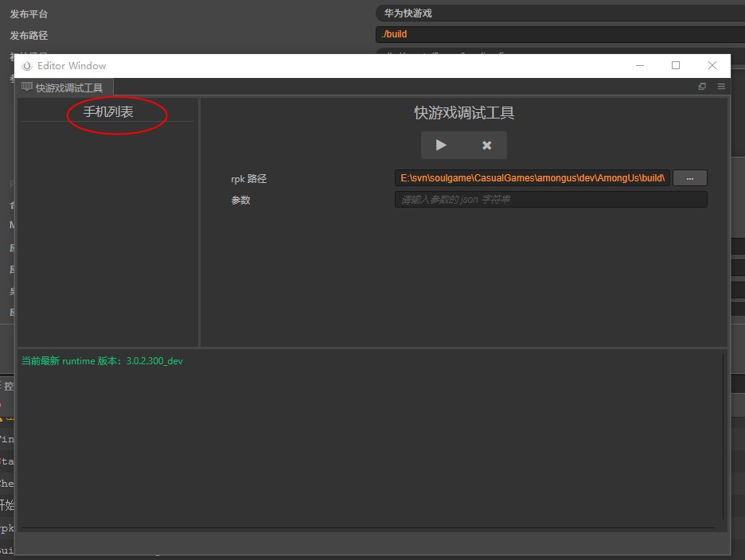Click the 快游戏调试工具 title heading

(x=464, y=113)
